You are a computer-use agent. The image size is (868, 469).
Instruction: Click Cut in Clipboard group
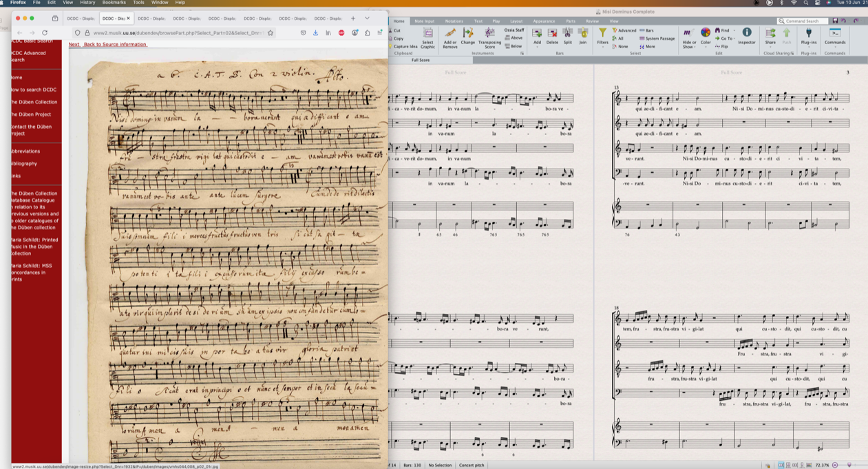coord(395,30)
